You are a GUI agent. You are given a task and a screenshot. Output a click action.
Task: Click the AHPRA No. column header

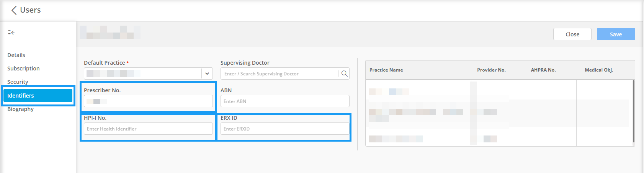(543, 70)
